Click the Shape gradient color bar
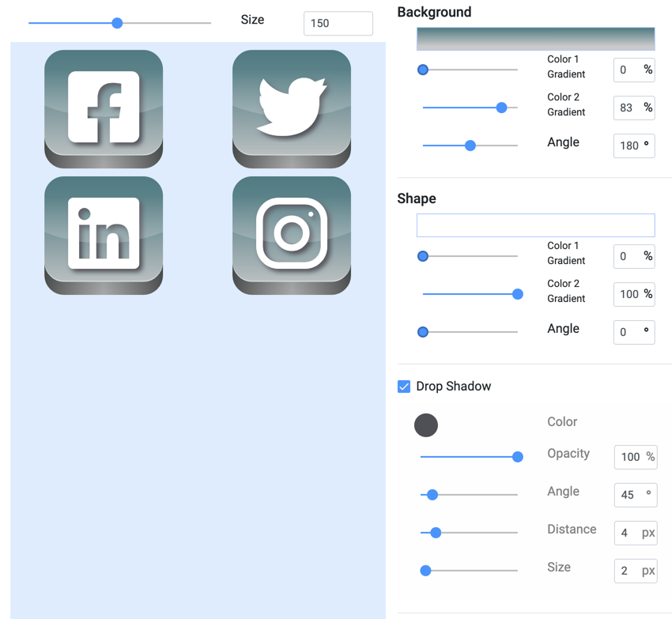The width and height of the screenshot is (672, 619). coord(536,225)
